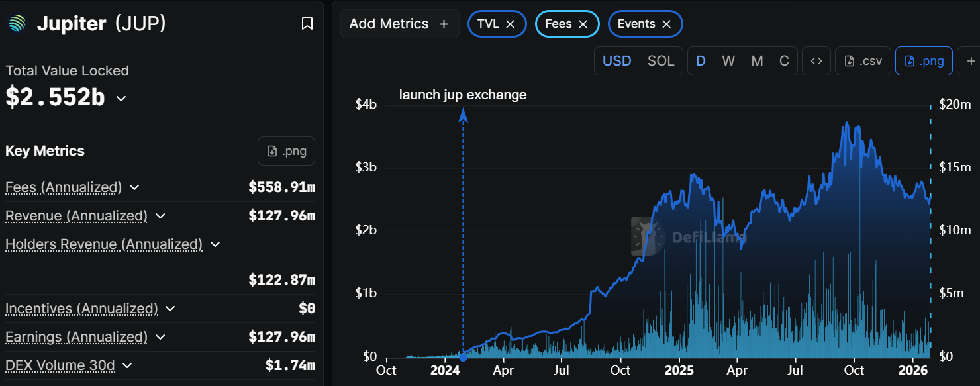Download Key Metrics as .png

286,151
